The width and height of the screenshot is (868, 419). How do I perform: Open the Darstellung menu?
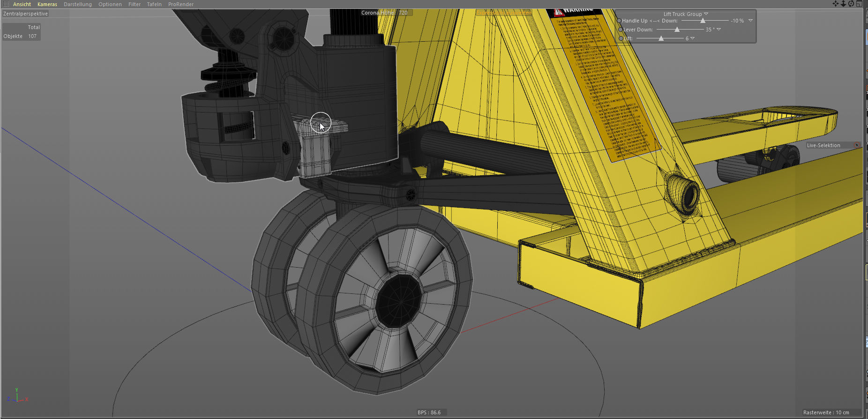[x=78, y=4]
